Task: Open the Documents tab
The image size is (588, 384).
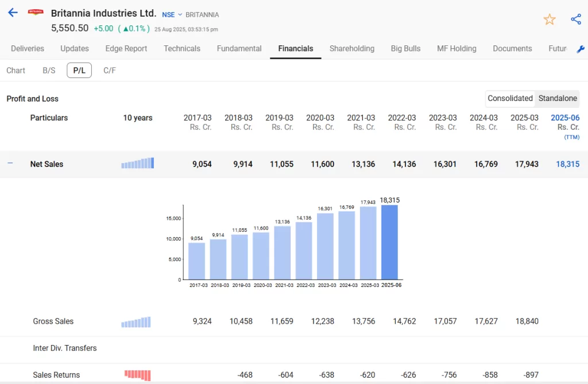Action: (512, 48)
